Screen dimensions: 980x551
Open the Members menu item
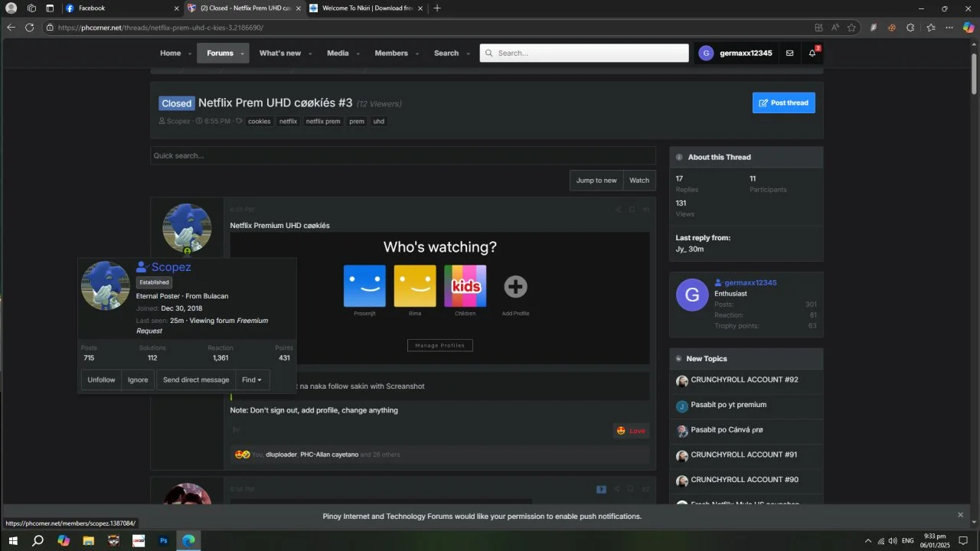click(x=391, y=54)
